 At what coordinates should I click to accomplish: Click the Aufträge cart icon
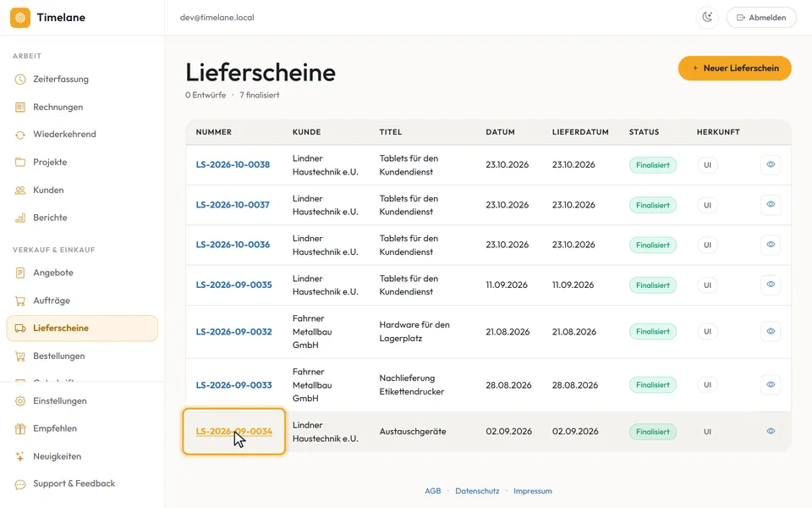[20, 301]
